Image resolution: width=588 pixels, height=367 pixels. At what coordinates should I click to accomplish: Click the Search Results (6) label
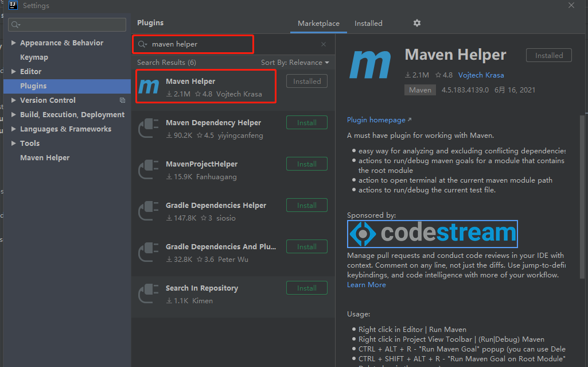pyautogui.click(x=166, y=63)
